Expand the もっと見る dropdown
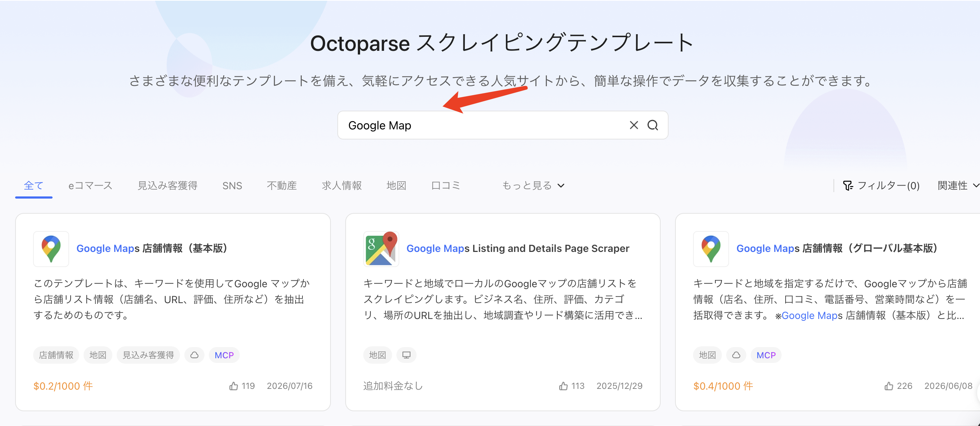 (533, 185)
